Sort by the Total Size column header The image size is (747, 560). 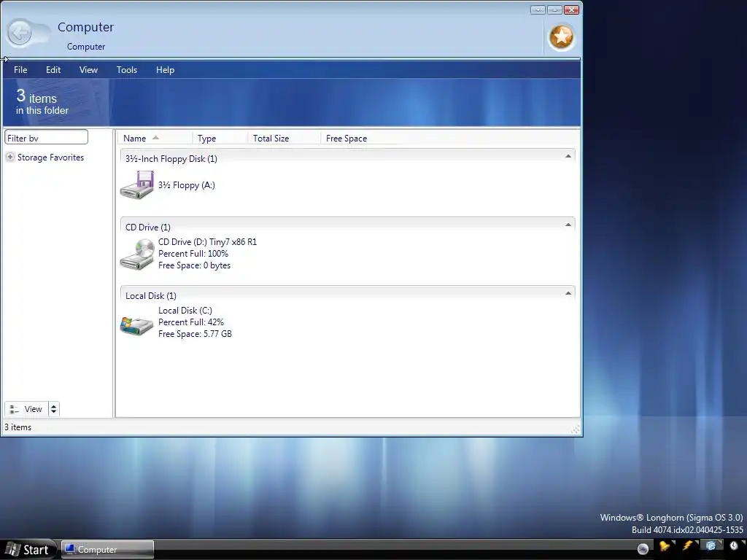284,138
